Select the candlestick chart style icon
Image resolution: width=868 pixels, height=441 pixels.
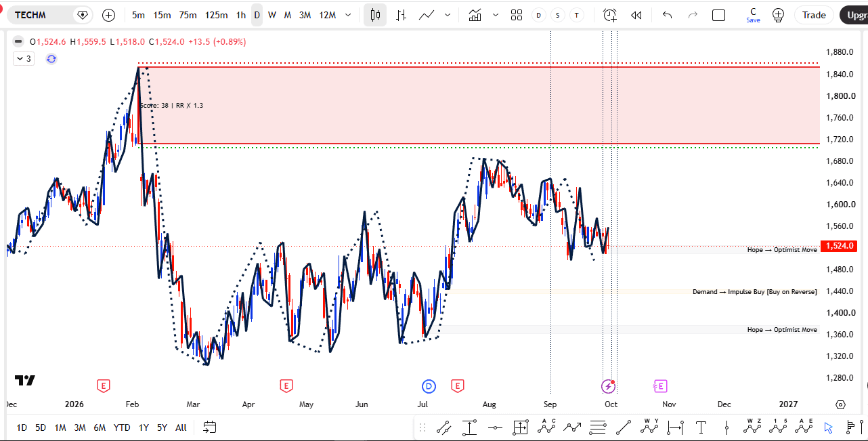pyautogui.click(x=375, y=15)
